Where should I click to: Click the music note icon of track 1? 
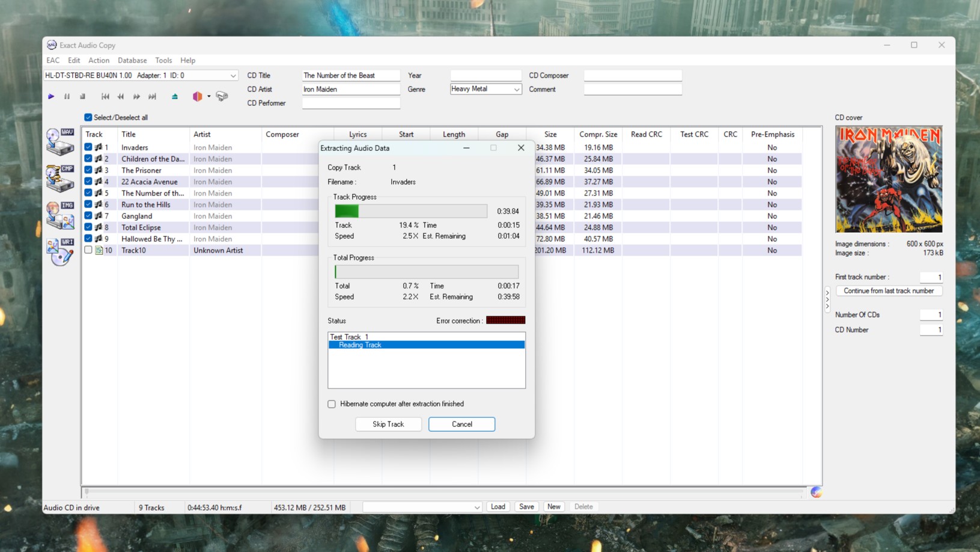pyautogui.click(x=98, y=147)
